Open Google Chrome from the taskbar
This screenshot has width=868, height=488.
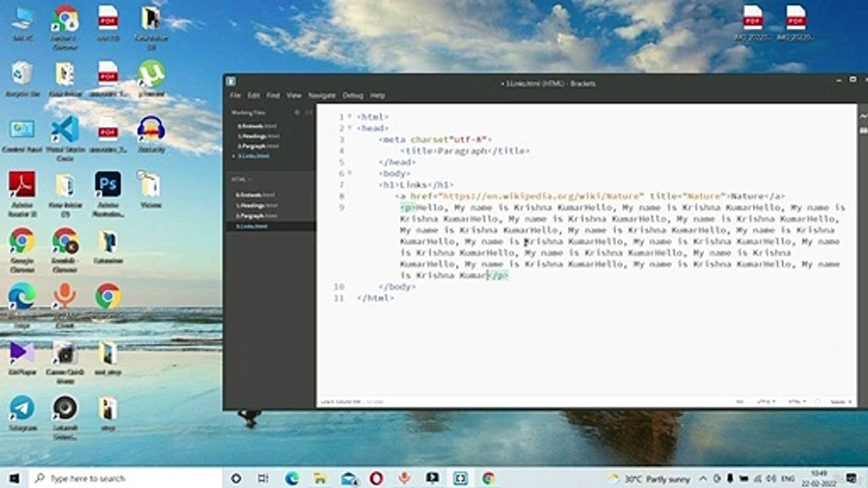pos(488,478)
